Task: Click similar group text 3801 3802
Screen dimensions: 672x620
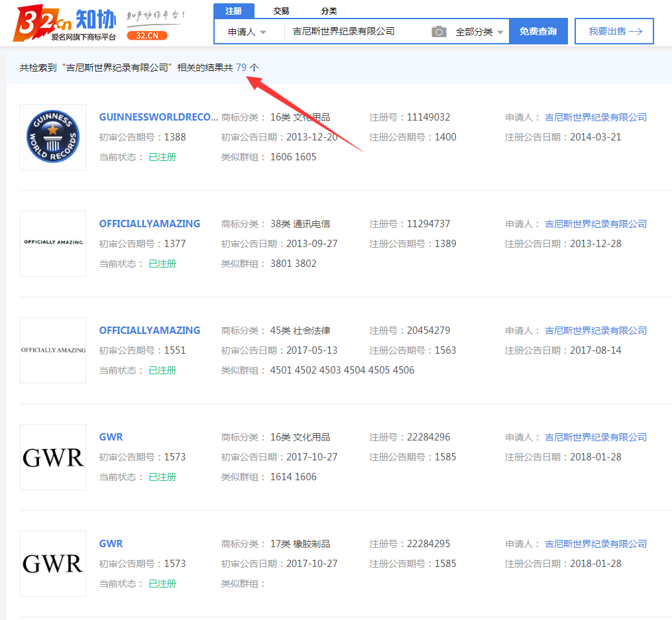Action: [x=293, y=264]
